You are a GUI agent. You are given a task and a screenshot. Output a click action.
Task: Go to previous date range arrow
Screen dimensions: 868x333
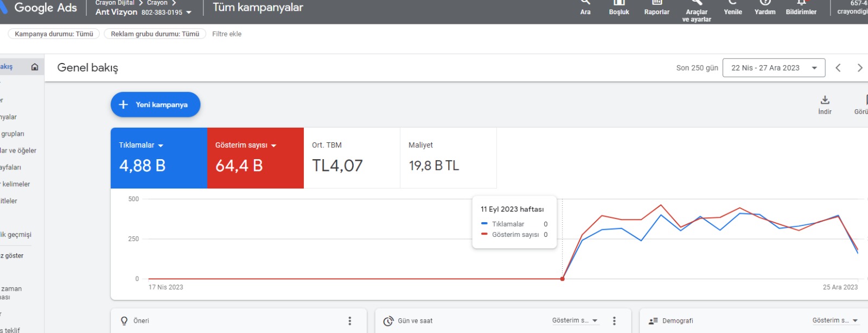[x=838, y=68]
